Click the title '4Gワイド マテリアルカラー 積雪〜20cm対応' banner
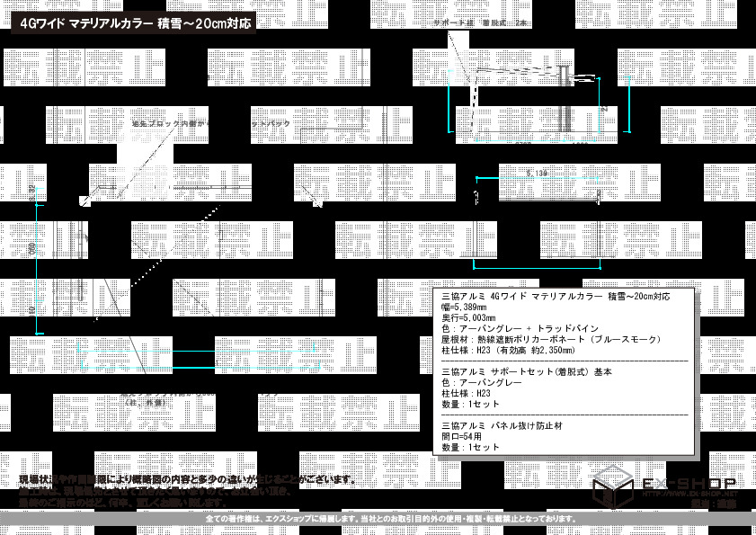 click(x=133, y=23)
